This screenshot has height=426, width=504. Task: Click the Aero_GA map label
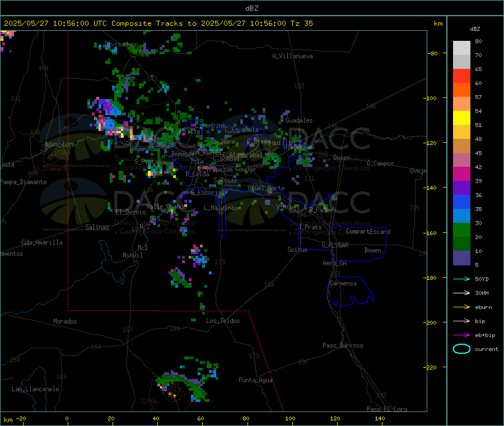pyautogui.click(x=335, y=264)
